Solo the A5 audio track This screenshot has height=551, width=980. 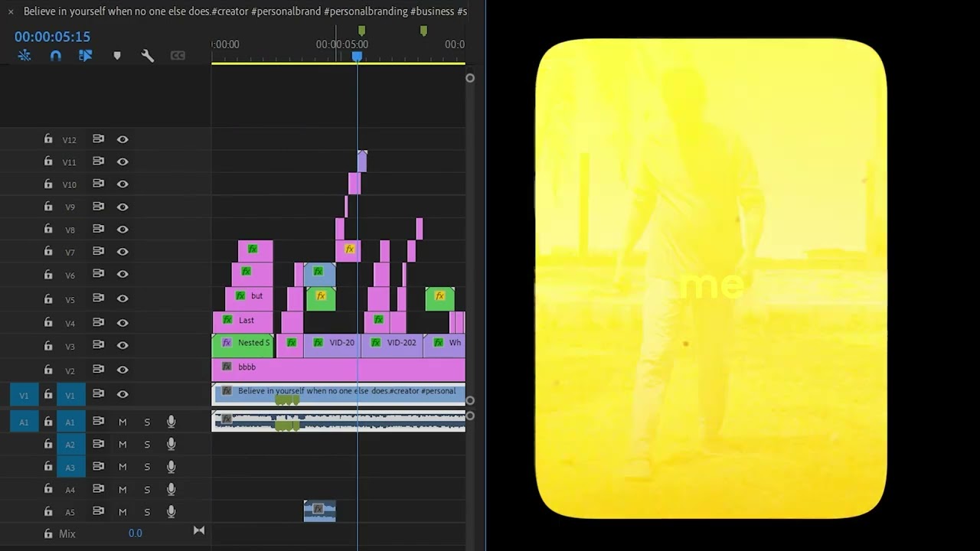point(147,511)
